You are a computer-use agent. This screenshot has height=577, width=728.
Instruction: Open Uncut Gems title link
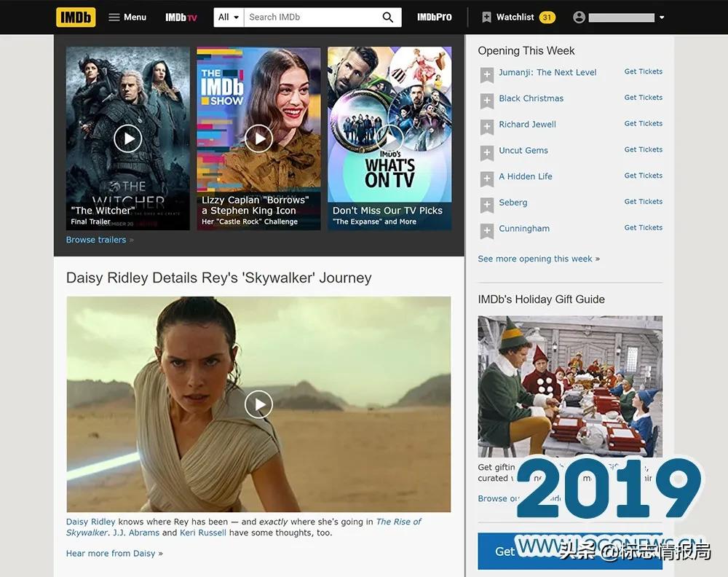(523, 151)
